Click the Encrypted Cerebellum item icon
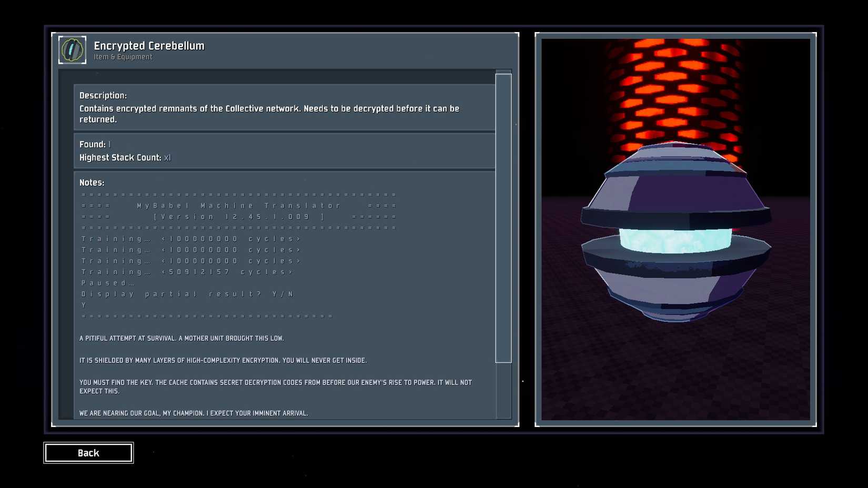 point(72,50)
